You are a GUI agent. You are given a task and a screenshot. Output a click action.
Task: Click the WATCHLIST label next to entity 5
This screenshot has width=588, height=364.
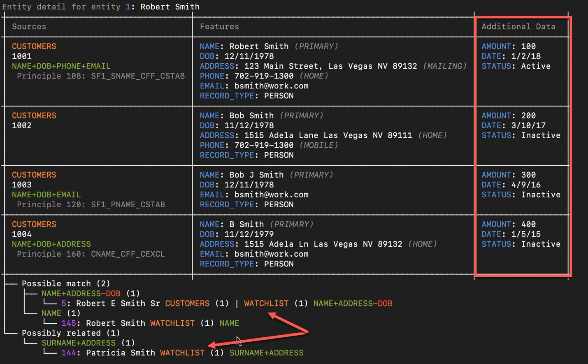(x=266, y=303)
